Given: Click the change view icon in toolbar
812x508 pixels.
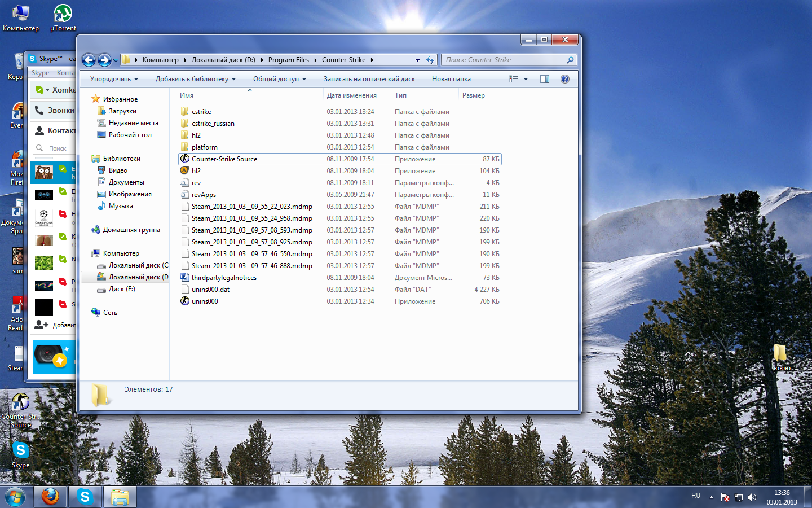Looking at the screenshot, I should point(513,79).
